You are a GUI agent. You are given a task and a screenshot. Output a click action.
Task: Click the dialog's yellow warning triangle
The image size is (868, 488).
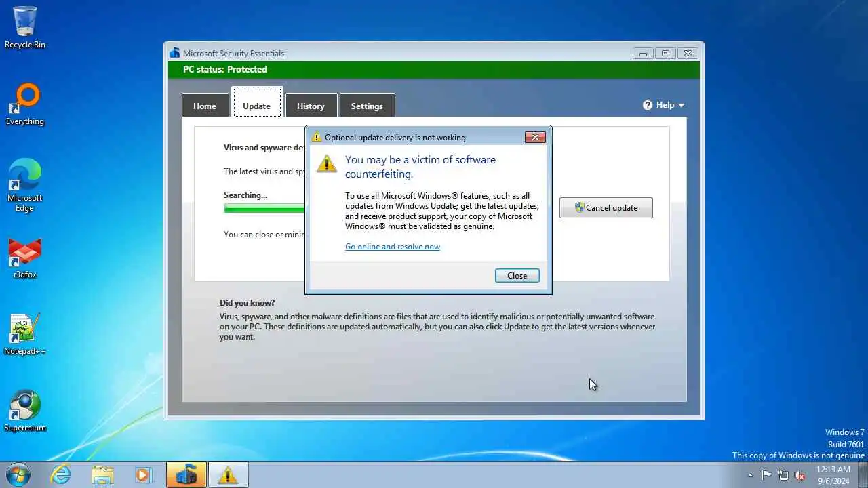(327, 163)
